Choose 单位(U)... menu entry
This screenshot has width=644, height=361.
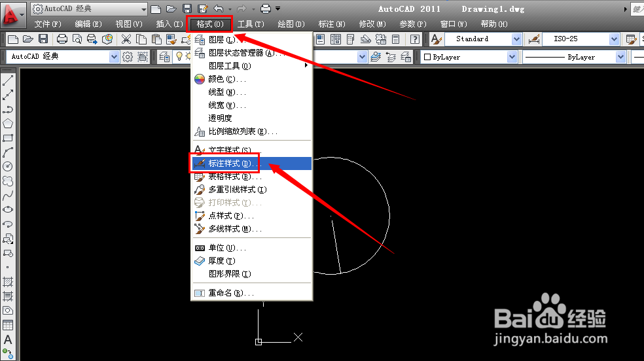(252, 248)
